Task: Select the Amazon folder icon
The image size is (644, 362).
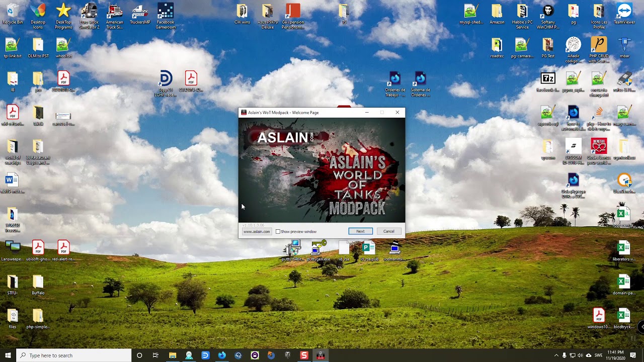Action: (x=497, y=14)
